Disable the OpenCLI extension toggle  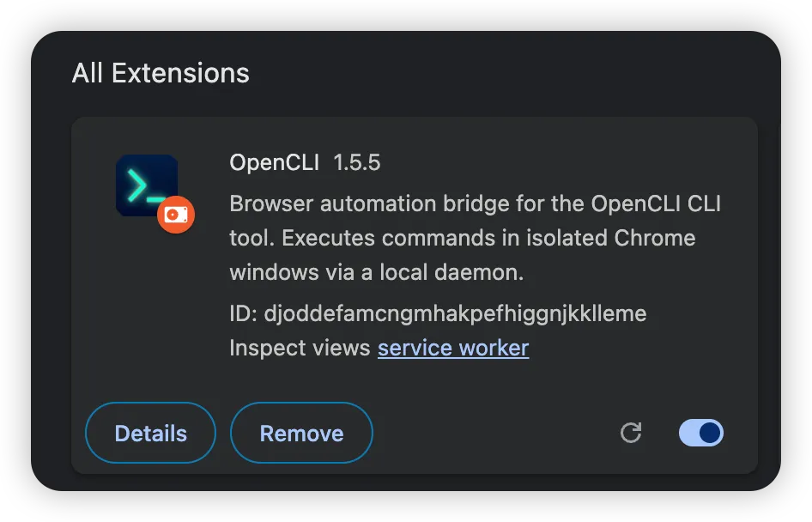click(701, 433)
